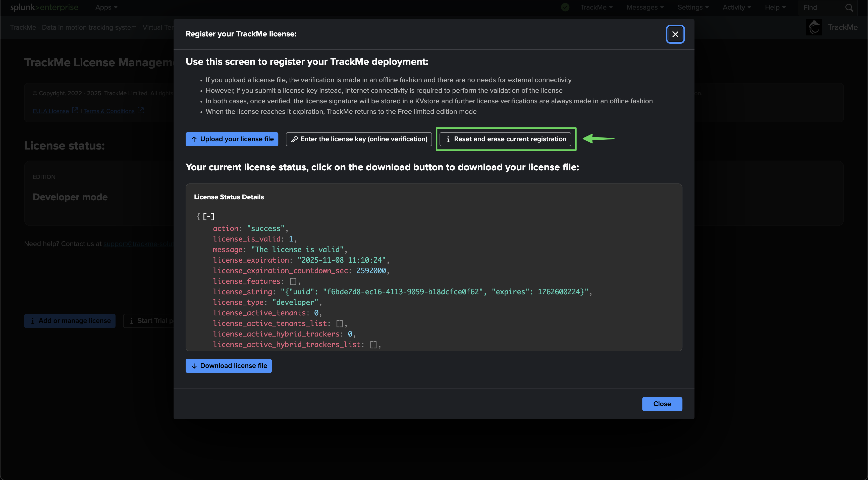Open the Apps dropdown menu
This screenshot has height=480, width=868.
[x=106, y=8]
